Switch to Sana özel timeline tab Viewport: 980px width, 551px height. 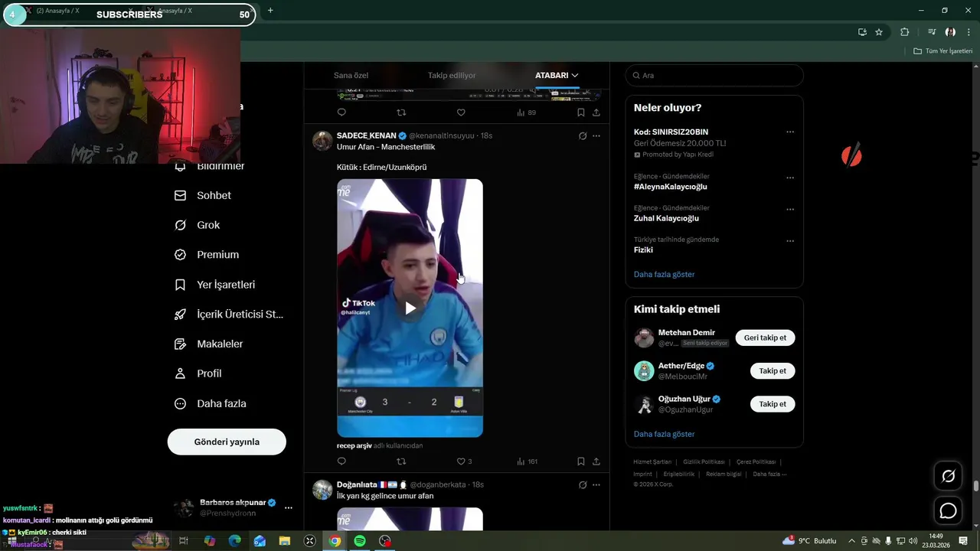tap(351, 75)
